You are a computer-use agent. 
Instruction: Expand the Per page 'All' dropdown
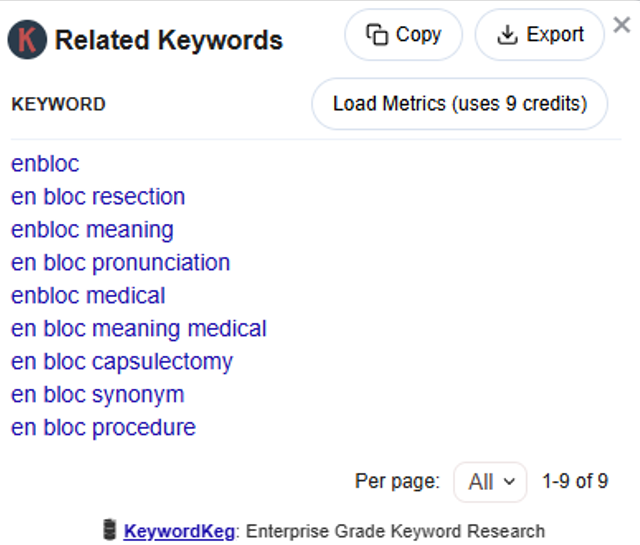490,482
